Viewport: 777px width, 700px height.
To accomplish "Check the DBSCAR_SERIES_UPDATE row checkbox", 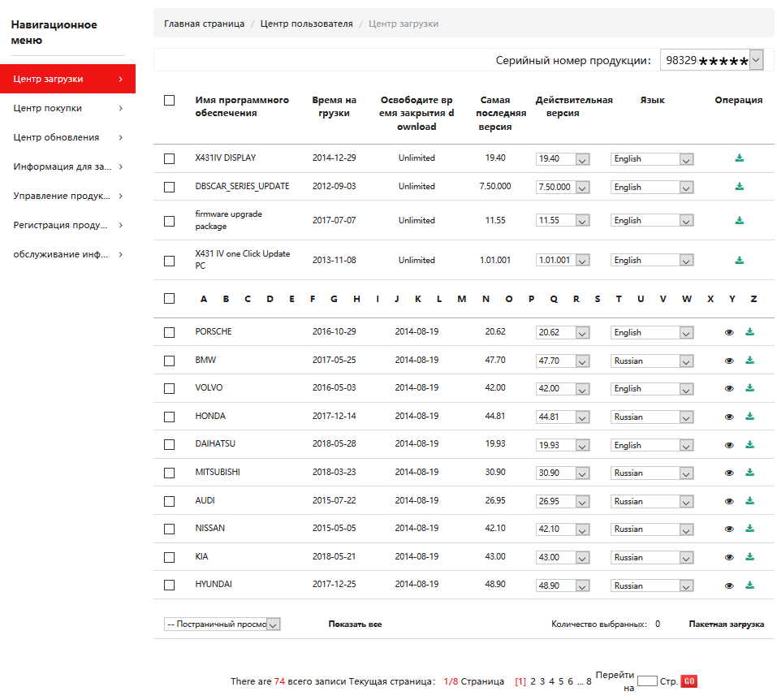I will 170,187.
